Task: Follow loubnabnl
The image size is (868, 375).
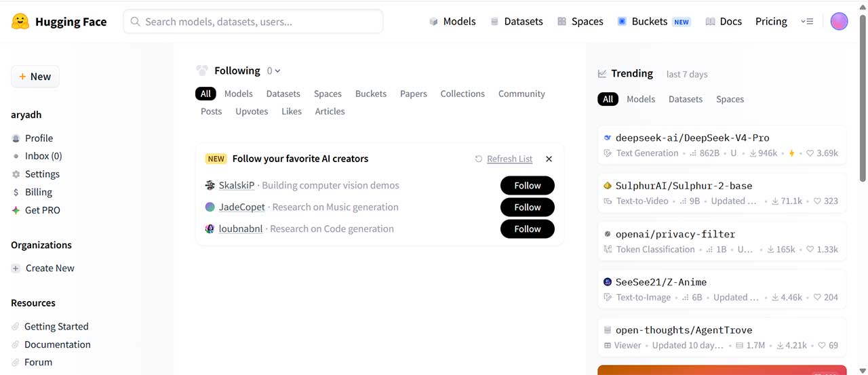Action: tap(528, 229)
